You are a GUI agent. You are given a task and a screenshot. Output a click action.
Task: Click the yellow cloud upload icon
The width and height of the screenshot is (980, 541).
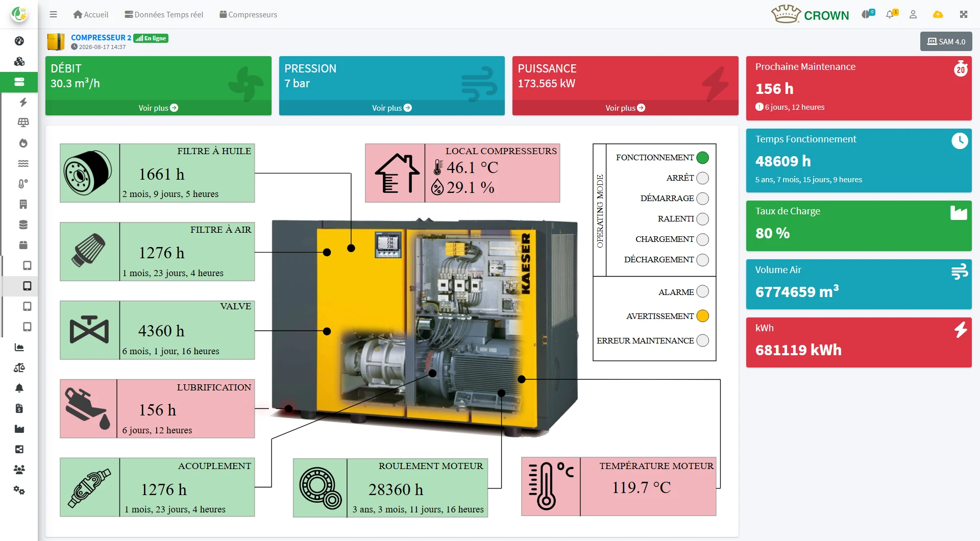pyautogui.click(x=938, y=14)
